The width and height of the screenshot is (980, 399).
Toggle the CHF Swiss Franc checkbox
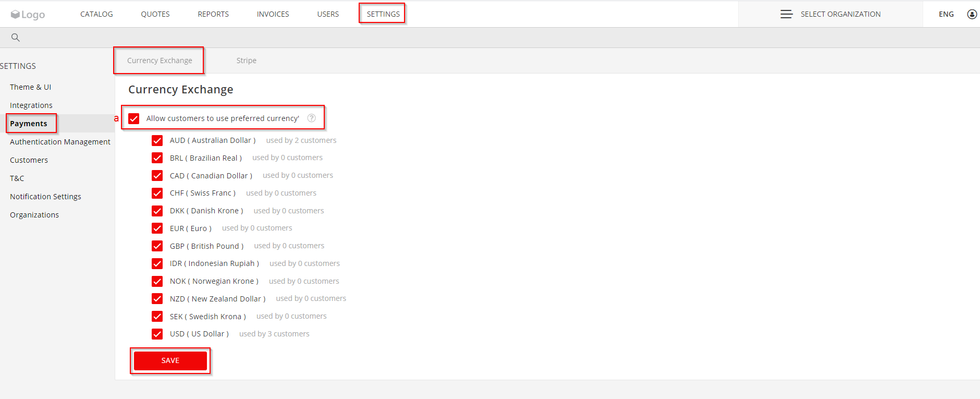click(157, 193)
